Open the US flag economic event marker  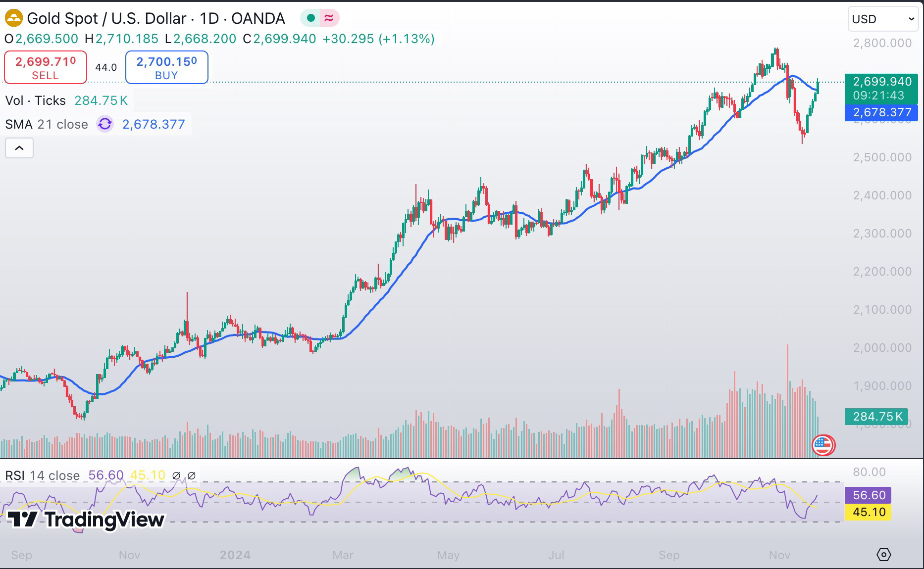click(823, 445)
